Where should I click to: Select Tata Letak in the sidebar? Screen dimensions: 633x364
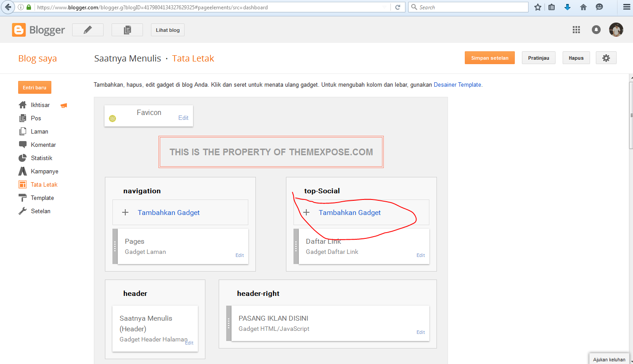44,184
